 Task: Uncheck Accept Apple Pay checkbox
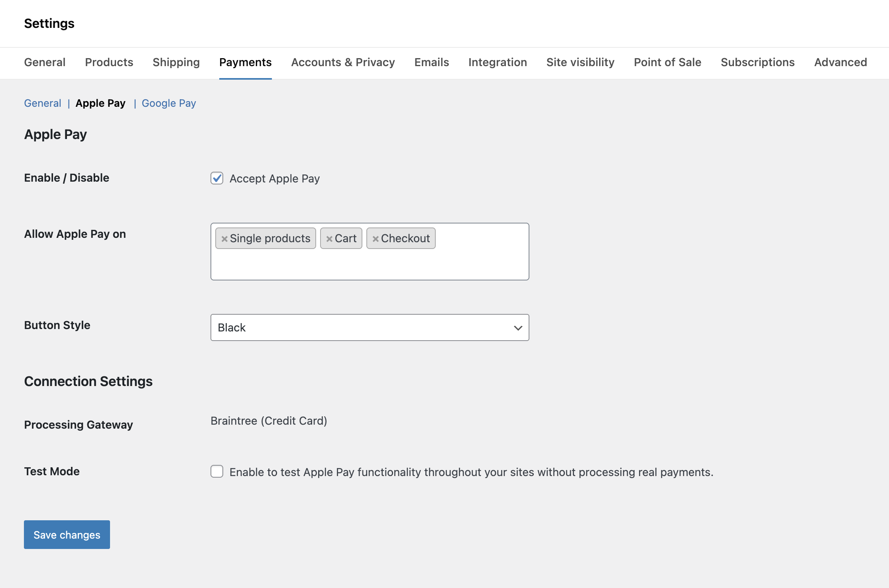217,178
